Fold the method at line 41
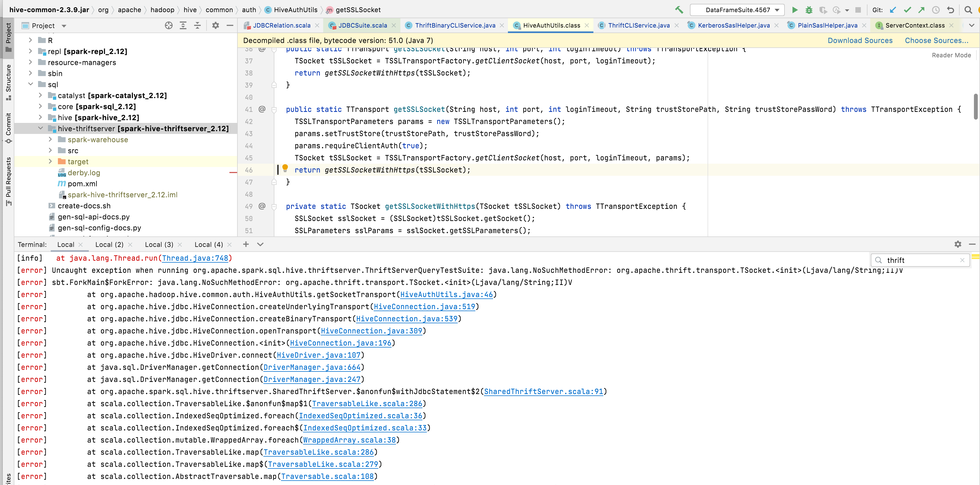 274,109
